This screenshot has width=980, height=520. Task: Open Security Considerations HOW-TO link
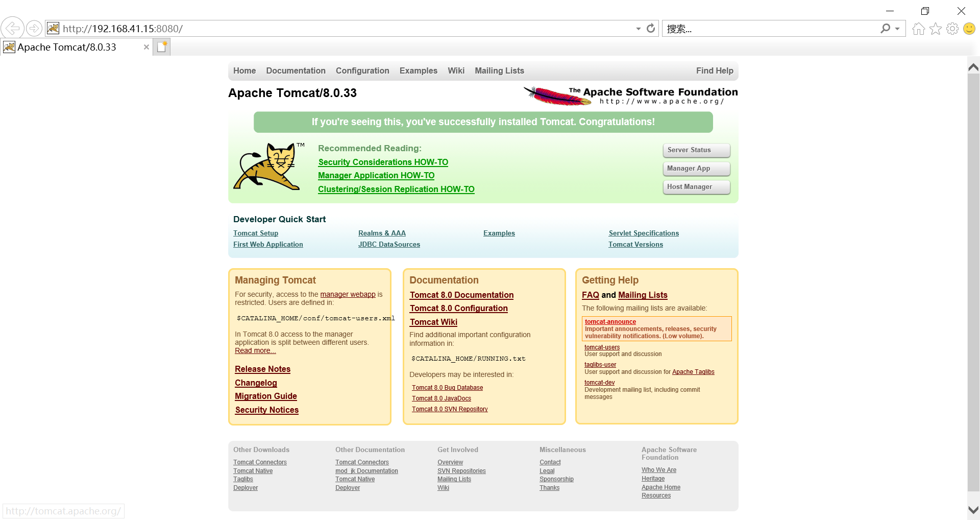(383, 162)
